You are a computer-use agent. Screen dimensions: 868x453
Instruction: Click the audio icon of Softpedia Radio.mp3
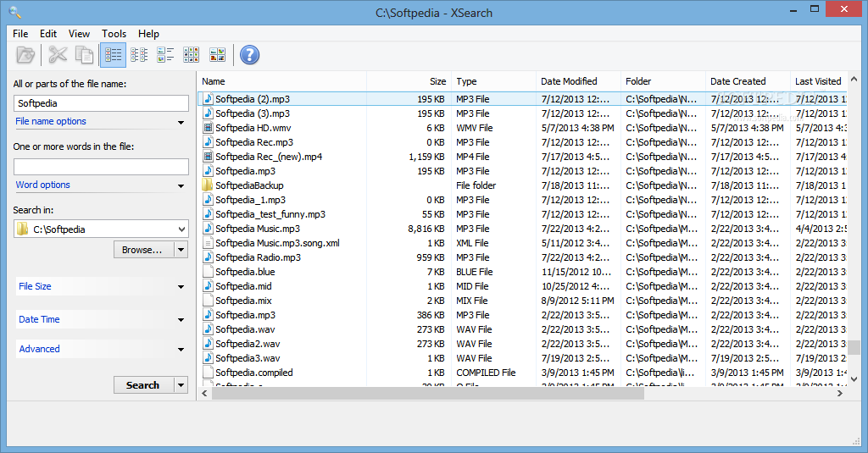click(209, 257)
